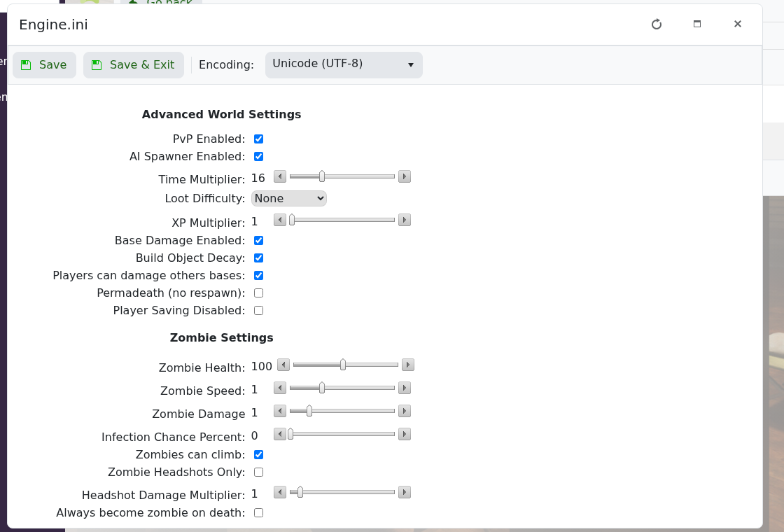784x532 pixels.
Task: Click the reload icon in Engine.ini title bar
Action: pos(657,24)
